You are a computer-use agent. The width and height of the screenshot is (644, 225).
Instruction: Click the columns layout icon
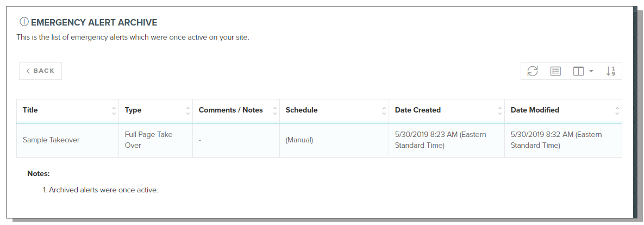coord(578,71)
